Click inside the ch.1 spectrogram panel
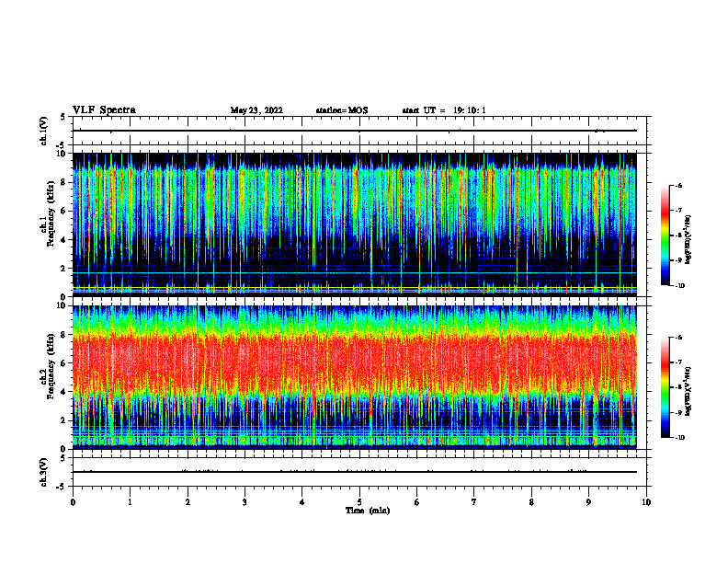 tap(355, 224)
